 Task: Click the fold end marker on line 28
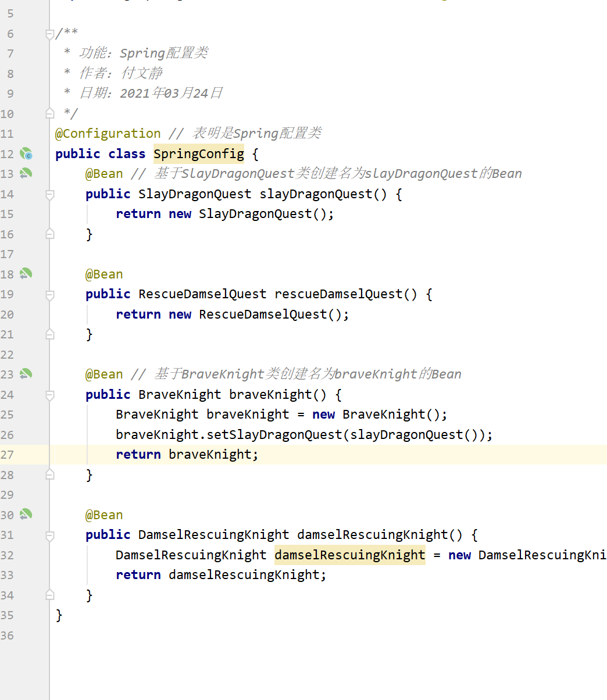pyautogui.click(x=50, y=474)
